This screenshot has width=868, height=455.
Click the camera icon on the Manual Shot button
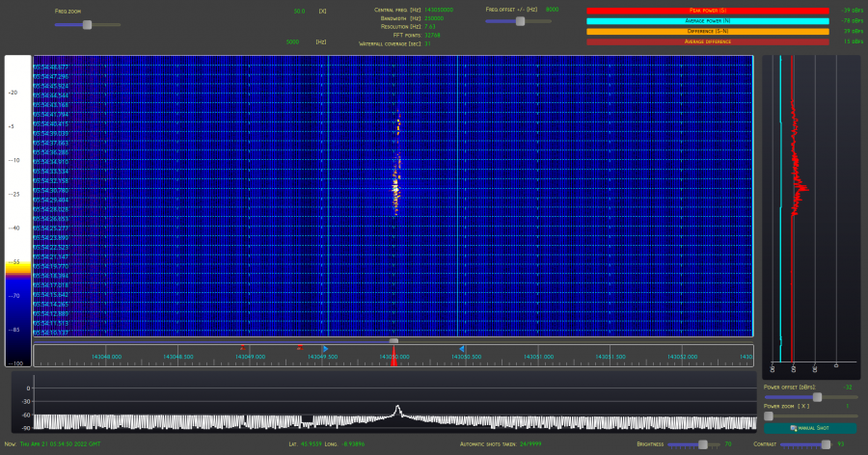click(x=794, y=428)
